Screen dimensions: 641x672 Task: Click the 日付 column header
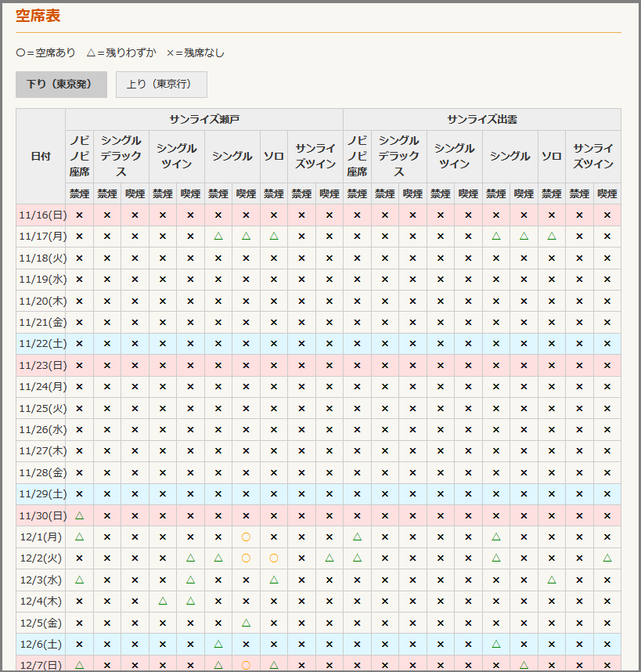[41, 156]
